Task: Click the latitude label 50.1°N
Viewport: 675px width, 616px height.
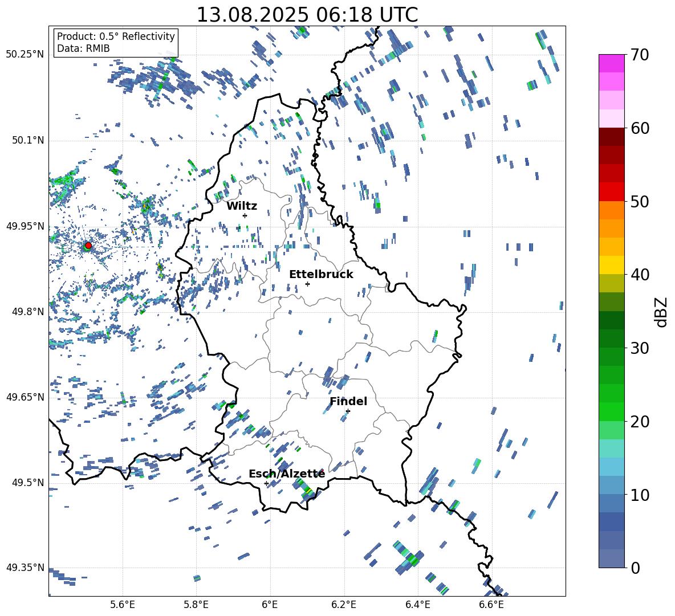Action: [27, 141]
